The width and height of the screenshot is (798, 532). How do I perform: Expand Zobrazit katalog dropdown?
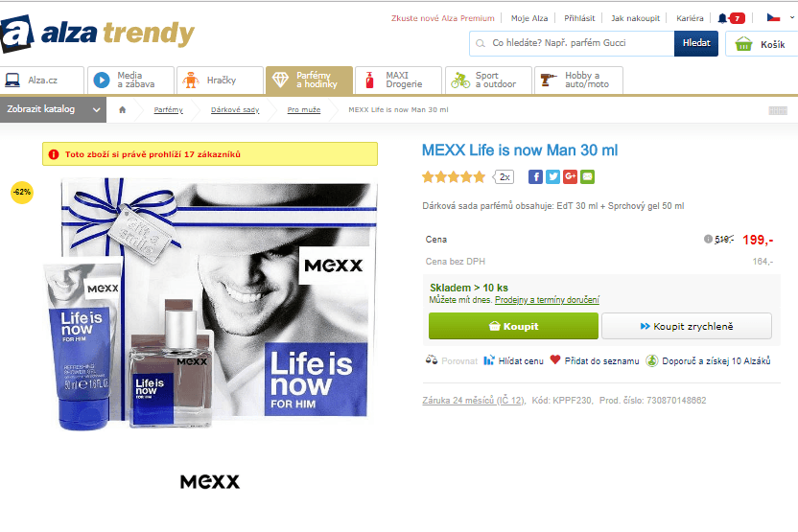(53, 109)
